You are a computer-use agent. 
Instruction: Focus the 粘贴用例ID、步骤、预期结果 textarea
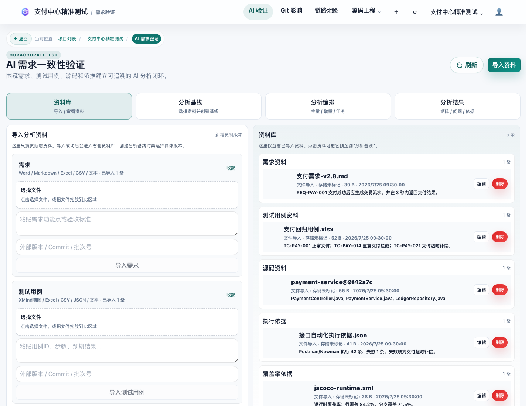(127, 351)
